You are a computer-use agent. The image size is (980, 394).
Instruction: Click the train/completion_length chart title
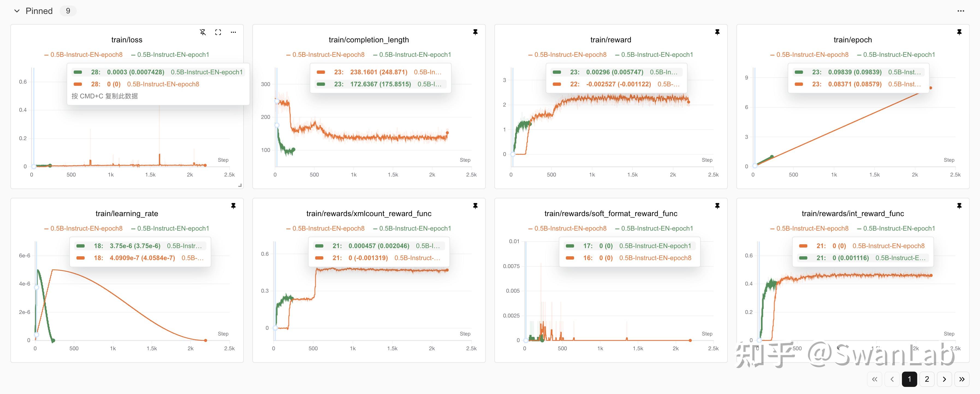(x=369, y=40)
